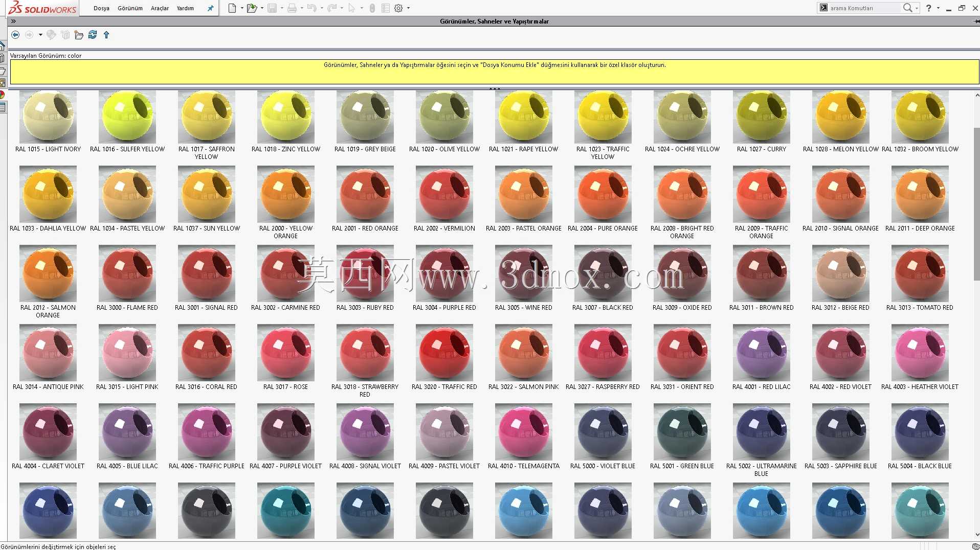Open the Help question mark
This screenshot has height=550, width=980.
(x=929, y=8)
